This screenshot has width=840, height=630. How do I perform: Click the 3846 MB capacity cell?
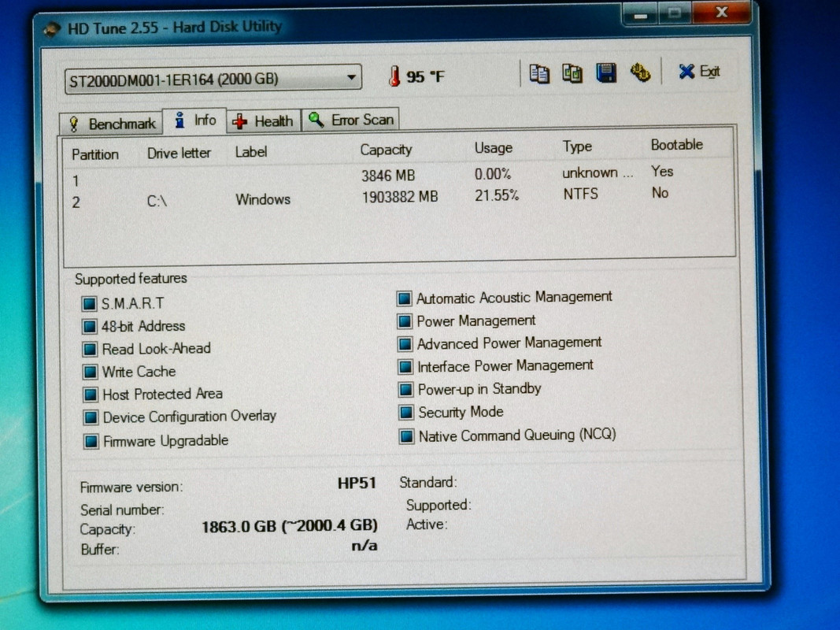click(388, 176)
